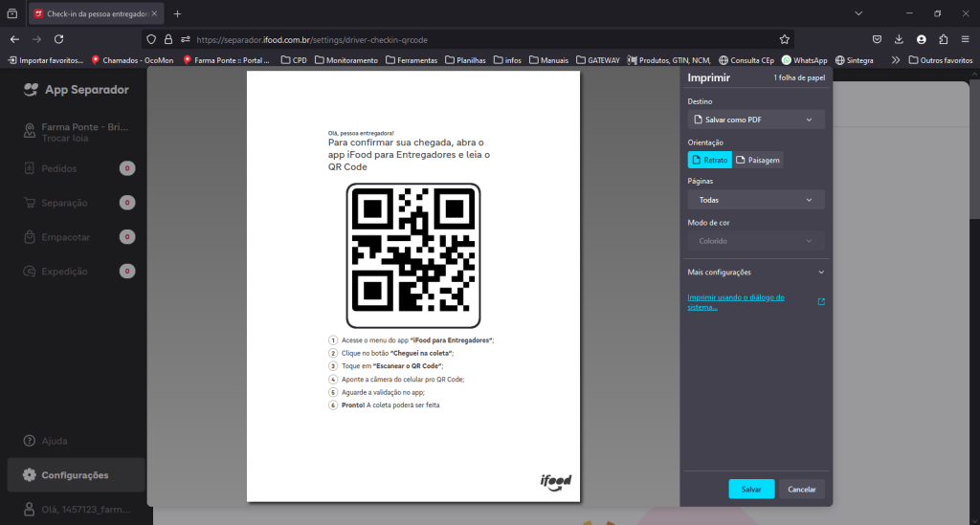The image size is (980, 525).
Task: Go back to the previous page
Action: 14,39
